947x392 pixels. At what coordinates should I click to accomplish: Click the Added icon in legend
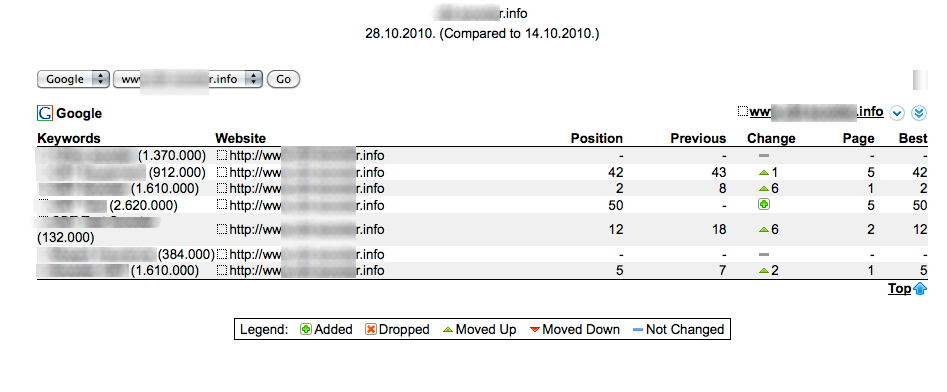[x=306, y=330]
